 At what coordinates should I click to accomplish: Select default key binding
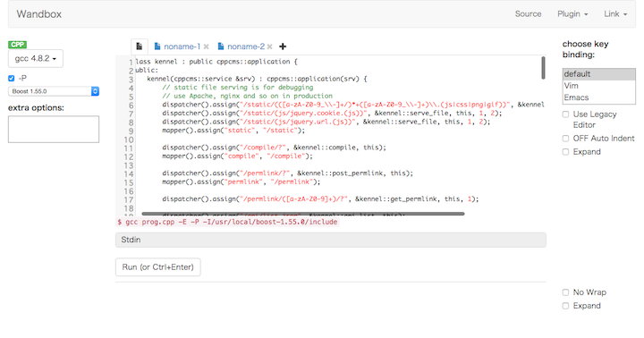click(598, 74)
